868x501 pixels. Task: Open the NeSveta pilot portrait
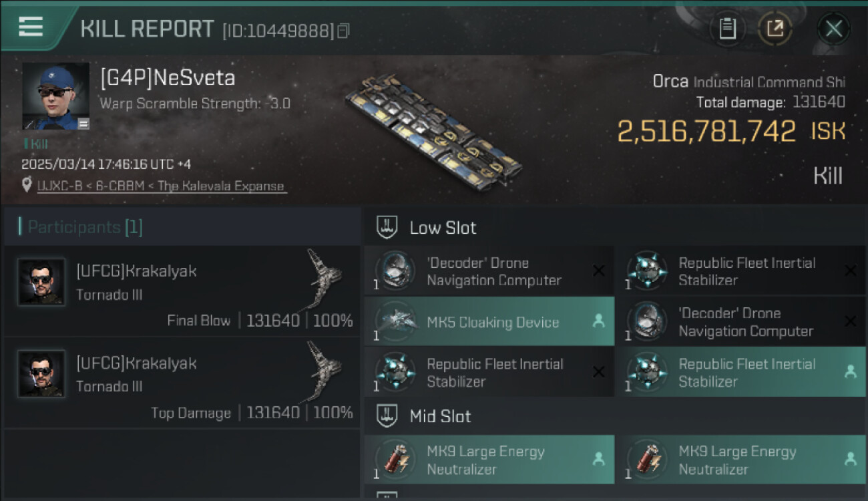click(55, 96)
